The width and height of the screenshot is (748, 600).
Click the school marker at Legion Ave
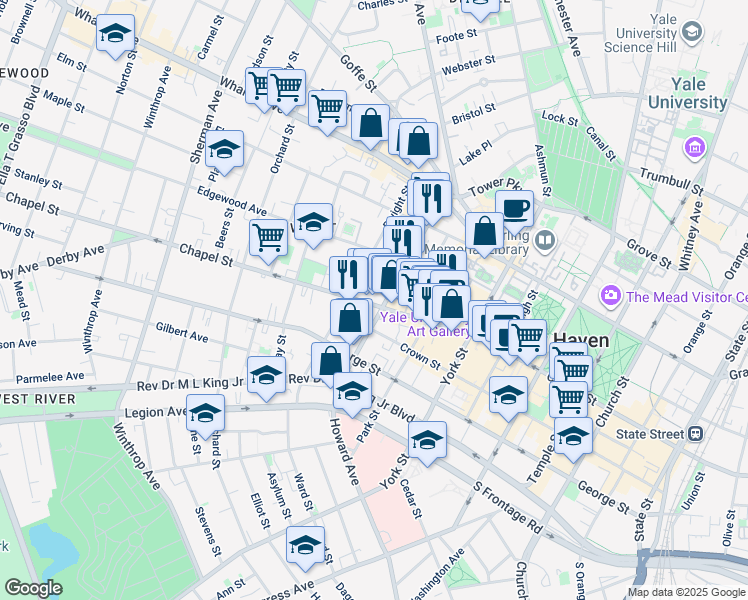[x=205, y=416]
